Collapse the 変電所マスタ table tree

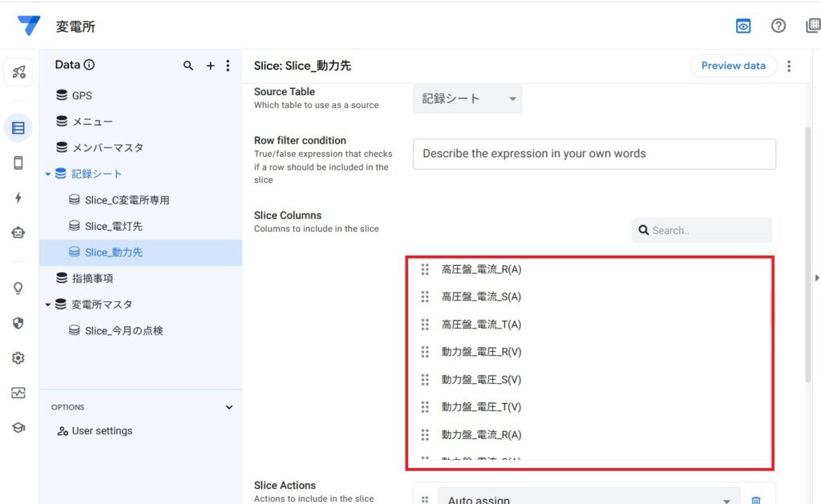click(x=48, y=304)
